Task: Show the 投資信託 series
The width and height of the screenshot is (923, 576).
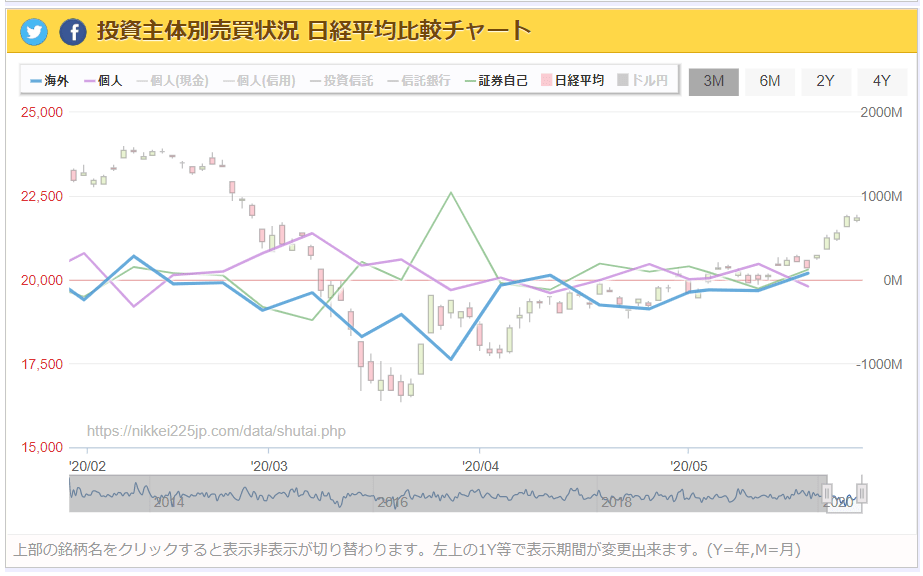Action: [x=344, y=81]
